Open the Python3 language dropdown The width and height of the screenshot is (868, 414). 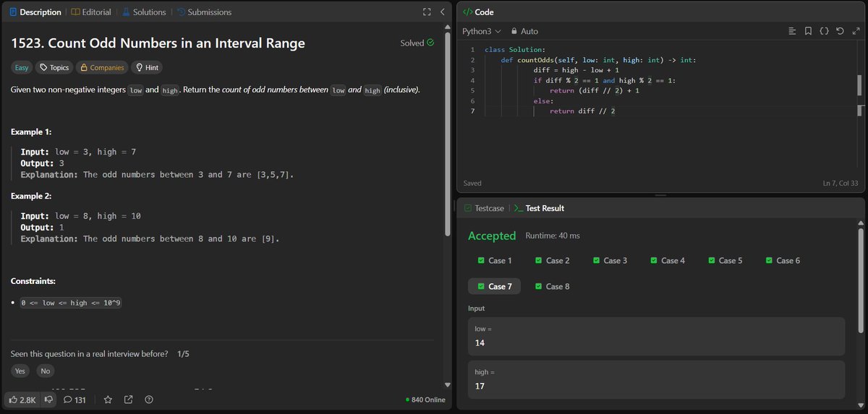point(482,31)
